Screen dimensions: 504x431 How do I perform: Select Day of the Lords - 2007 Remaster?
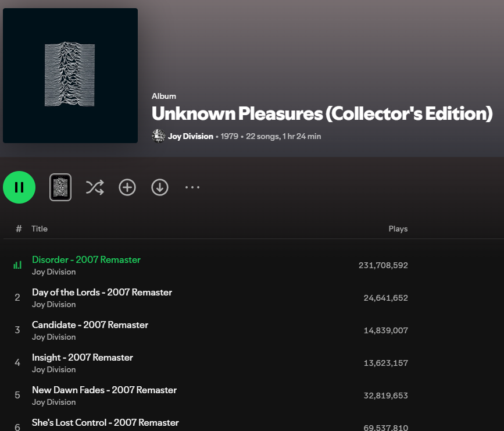pos(102,292)
